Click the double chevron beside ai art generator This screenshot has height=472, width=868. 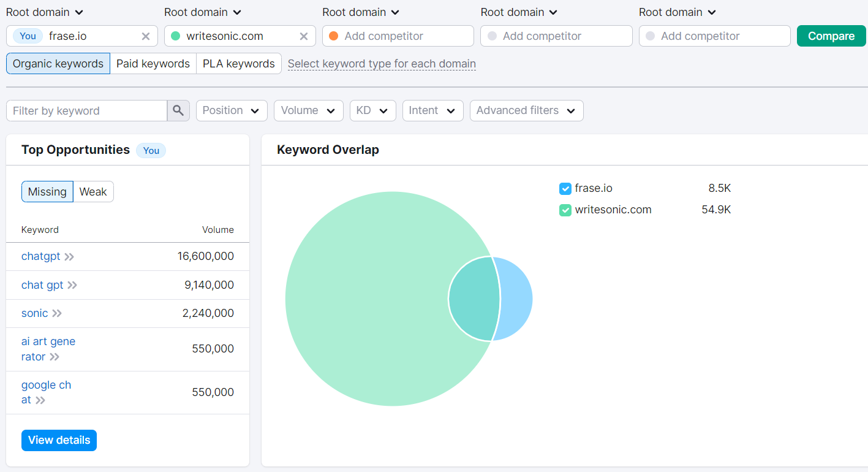55,357
